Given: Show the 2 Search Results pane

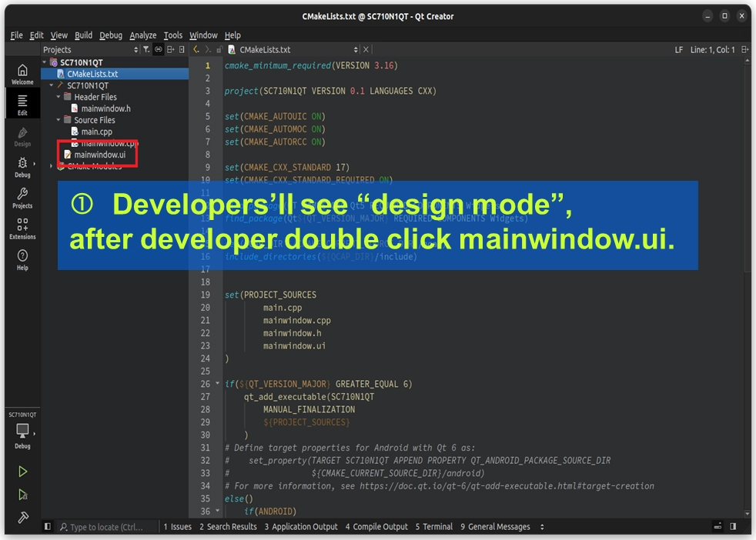Looking at the screenshot, I should click(x=228, y=526).
